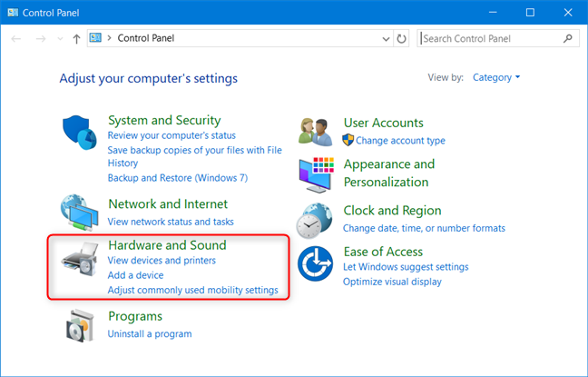The image size is (588, 377).
Task: Select Change account type link
Action: [400, 141]
